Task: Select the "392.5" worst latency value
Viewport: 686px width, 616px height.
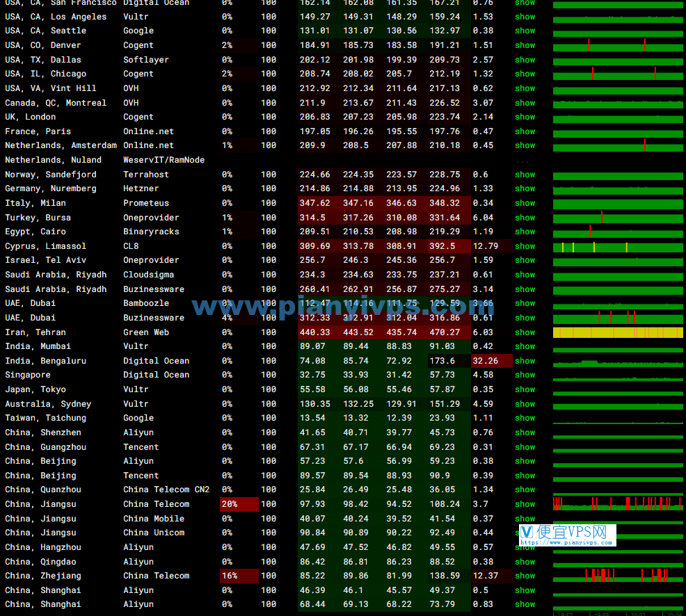Action: pyautogui.click(x=442, y=246)
